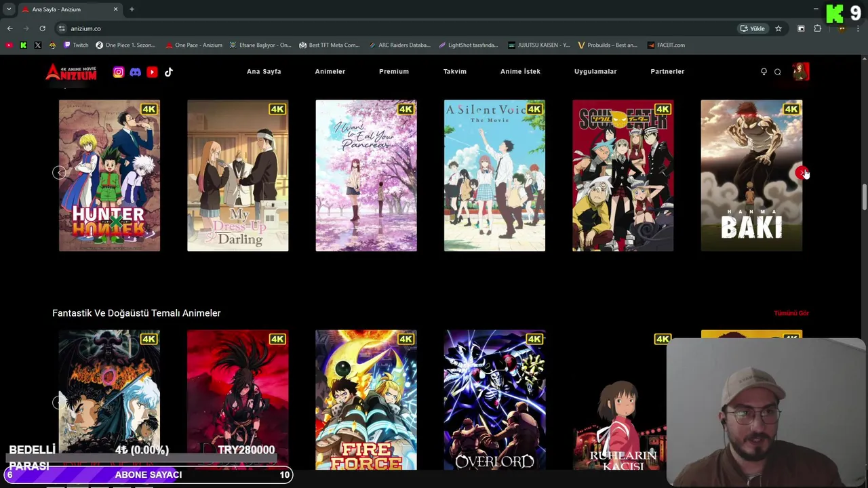Open the One Piece 1. Sezon bookmark
This screenshot has height=488, width=868.
tap(125, 45)
